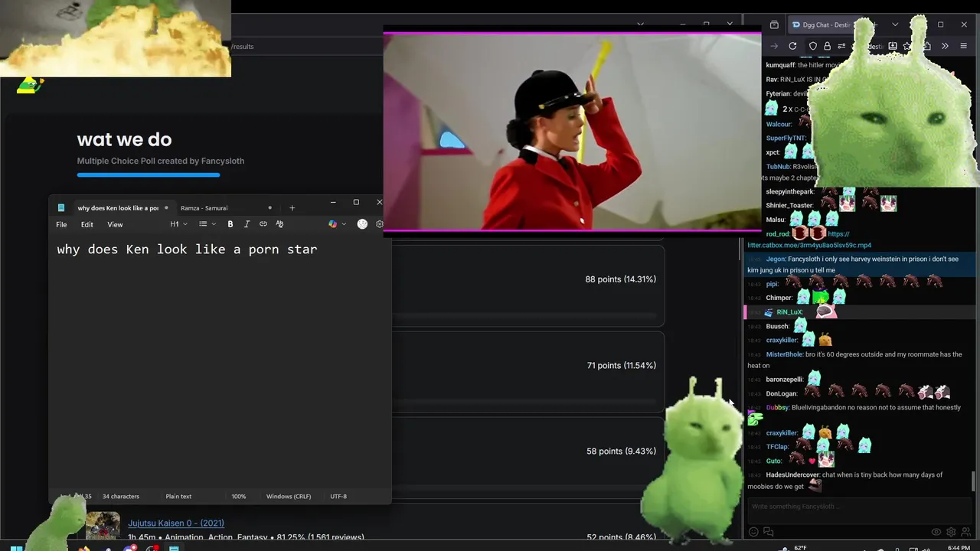Insert a link via Notepad toolbar
The height and width of the screenshot is (551, 980).
click(263, 224)
